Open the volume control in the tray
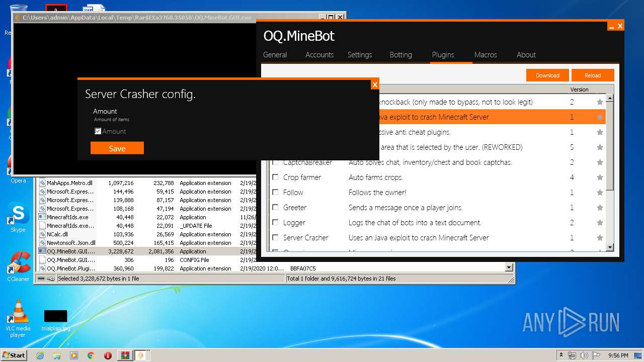Viewport: 644px width, 362px height. [584, 355]
